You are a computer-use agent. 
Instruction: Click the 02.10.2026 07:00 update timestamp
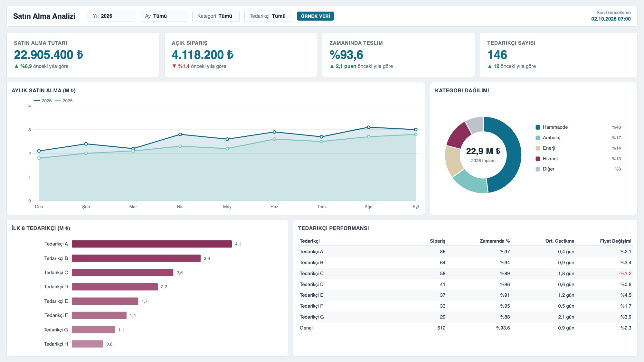coord(611,19)
